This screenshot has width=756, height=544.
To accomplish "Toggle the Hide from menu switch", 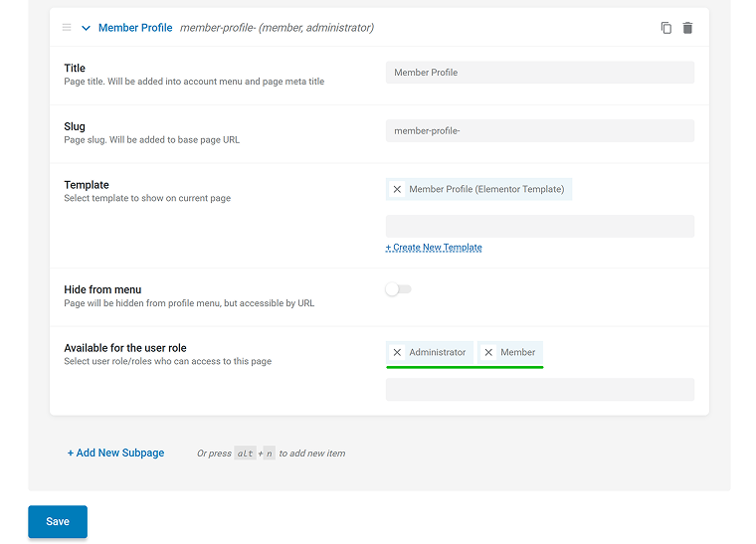I will 398,289.
